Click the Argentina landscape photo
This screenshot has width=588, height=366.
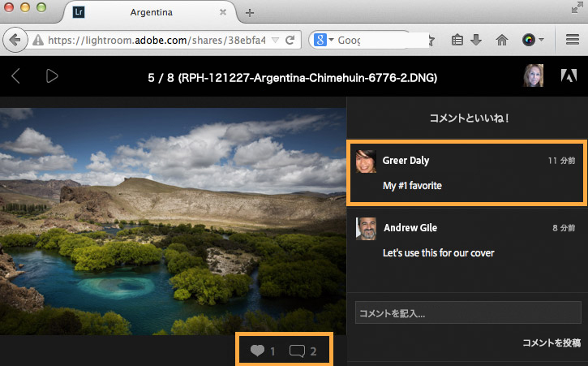pos(173,222)
